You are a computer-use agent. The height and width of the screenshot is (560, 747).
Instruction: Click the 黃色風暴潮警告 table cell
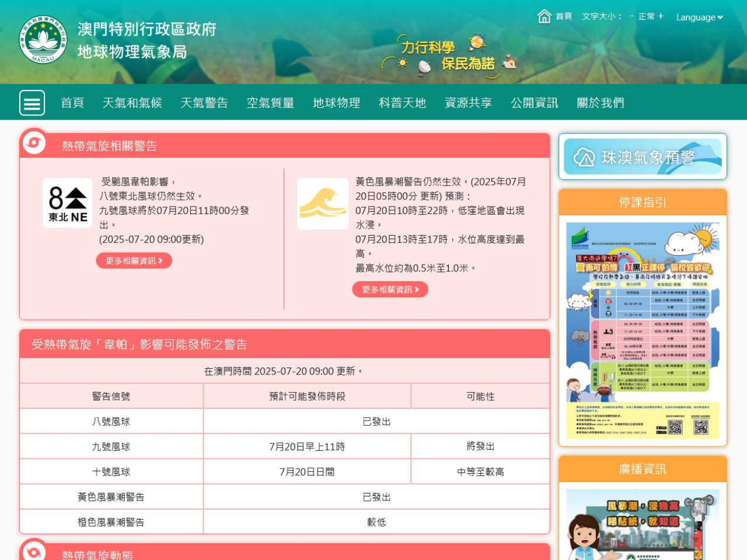click(x=111, y=496)
